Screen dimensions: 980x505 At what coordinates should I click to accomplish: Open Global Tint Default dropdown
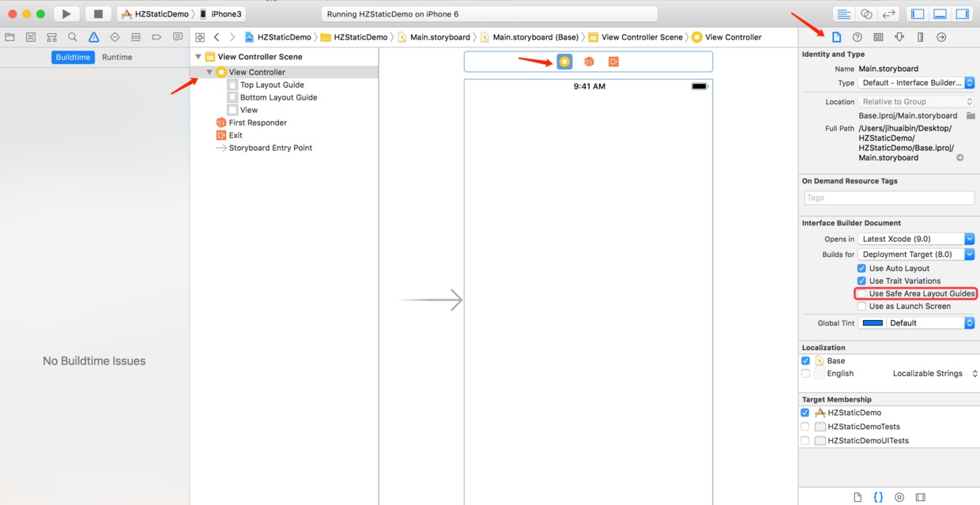coord(931,322)
